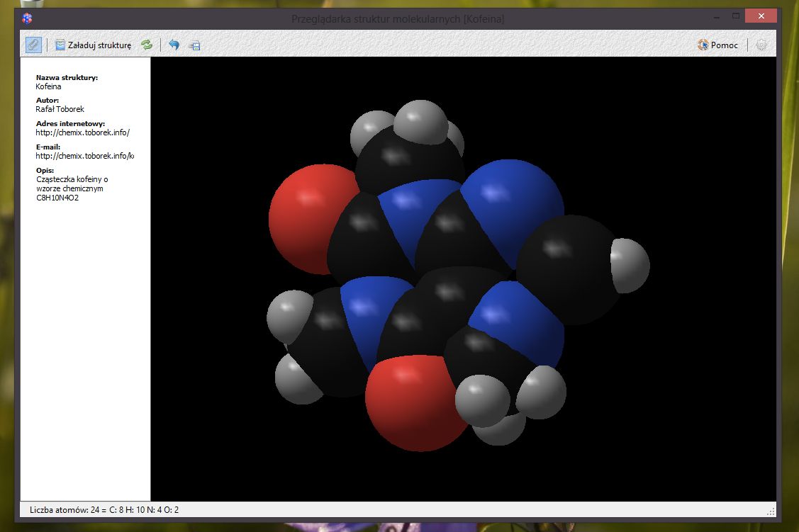This screenshot has width=799, height=532.
Task: Close the molecule viewer window
Action: click(764, 16)
